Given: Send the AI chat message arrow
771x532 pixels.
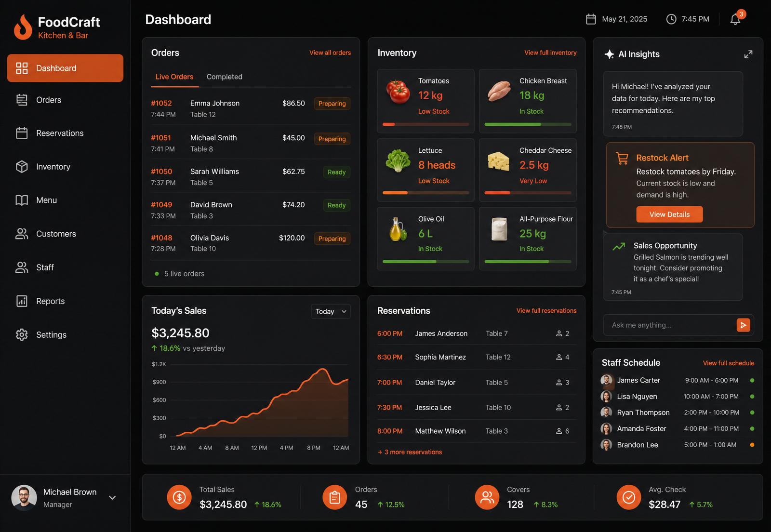Looking at the screenshot, I should [x=743, y=325].
